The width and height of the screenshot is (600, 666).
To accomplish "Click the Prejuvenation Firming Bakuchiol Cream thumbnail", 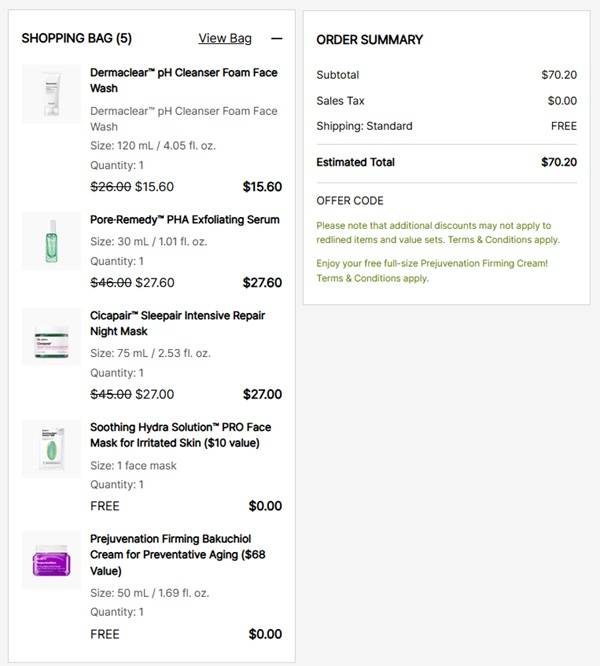I will click(51, 560).
